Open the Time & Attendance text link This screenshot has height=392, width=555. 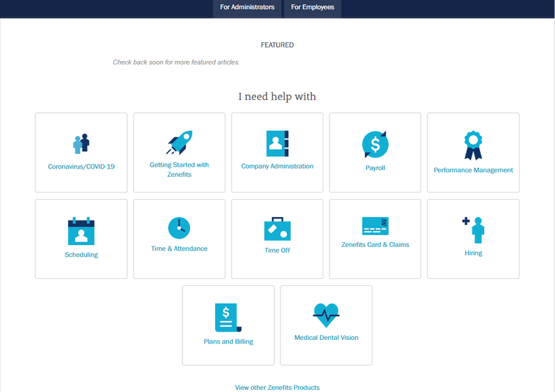click(179, 248)
